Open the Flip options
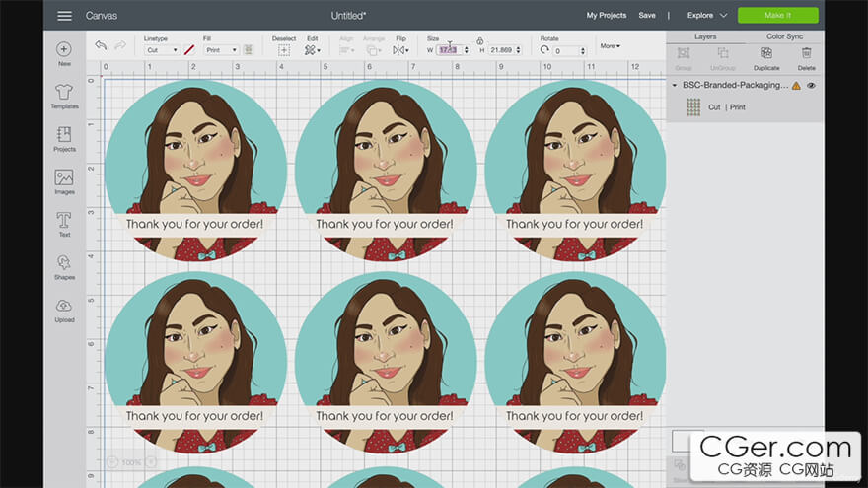868x488 pixels. click(x=400, y=50)
